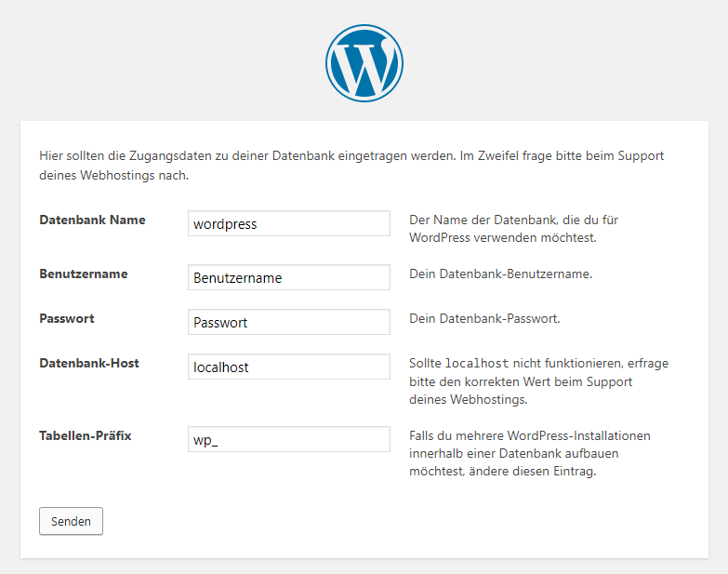This screenshot has height=574, width=728.
Task: Click the bold 'Benutzername' label
Action: click(84, 274)
